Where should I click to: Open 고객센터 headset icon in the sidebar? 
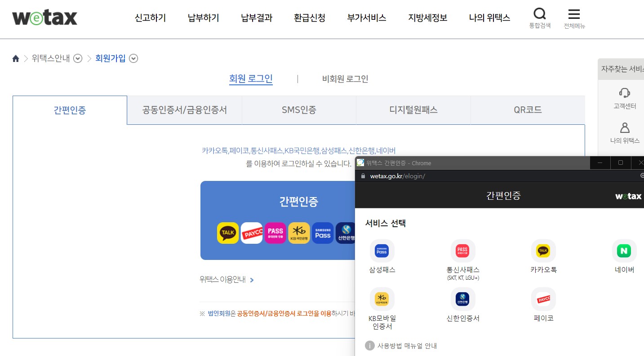click(x=625, y=92)
